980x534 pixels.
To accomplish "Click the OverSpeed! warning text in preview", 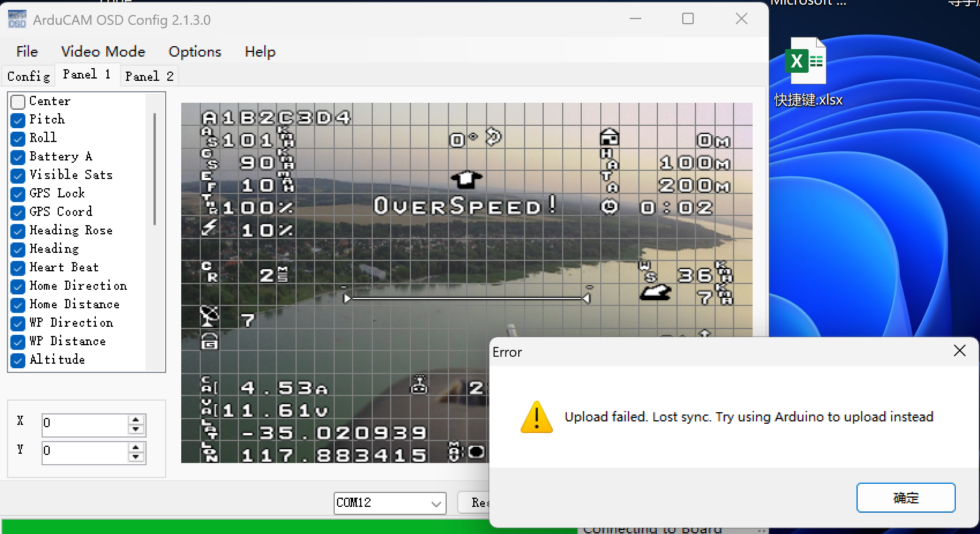I will coord(465,206).
